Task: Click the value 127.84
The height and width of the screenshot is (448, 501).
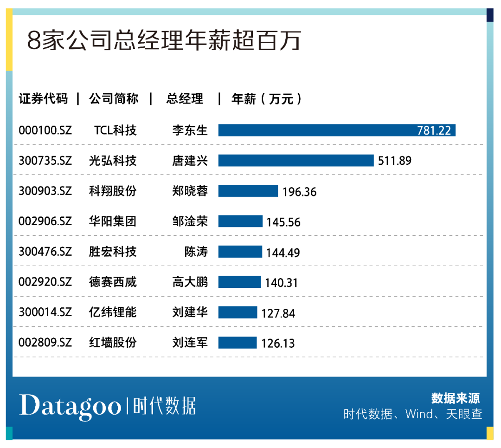Action: [278, 313]
